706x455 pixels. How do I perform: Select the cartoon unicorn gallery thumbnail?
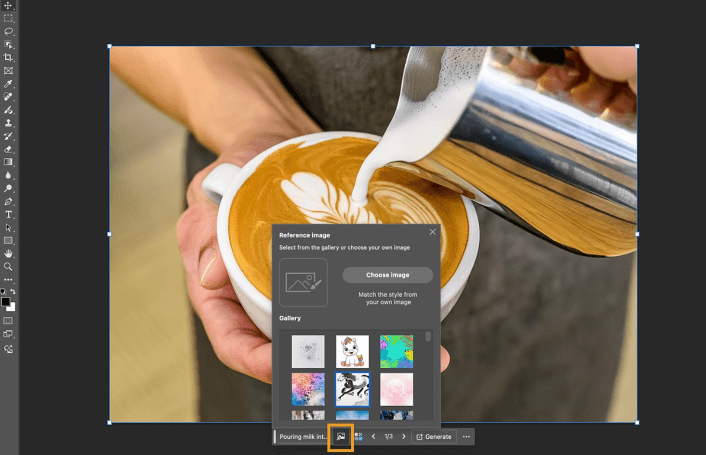[x=352, y=351]
